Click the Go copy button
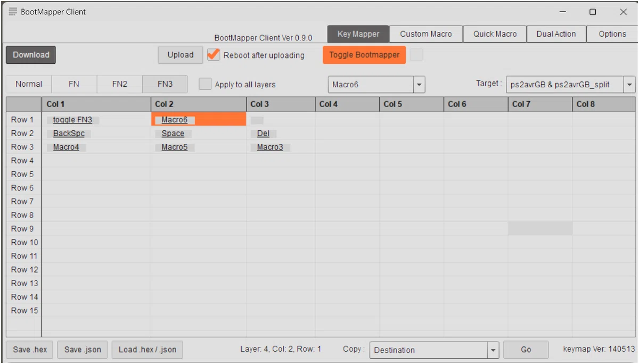The height and width of the screenshot is (364, 639). pos(526,350)
